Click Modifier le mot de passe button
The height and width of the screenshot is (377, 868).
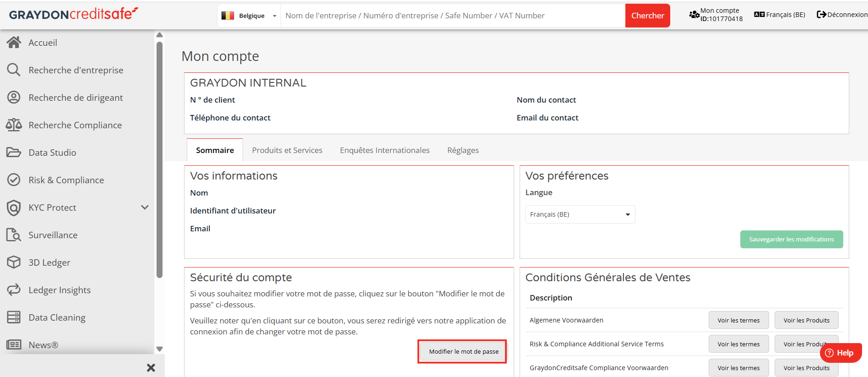463,351
